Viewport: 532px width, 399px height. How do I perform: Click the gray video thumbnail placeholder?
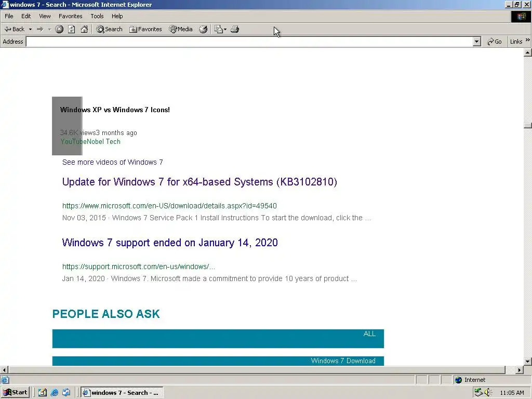point(67,126)
